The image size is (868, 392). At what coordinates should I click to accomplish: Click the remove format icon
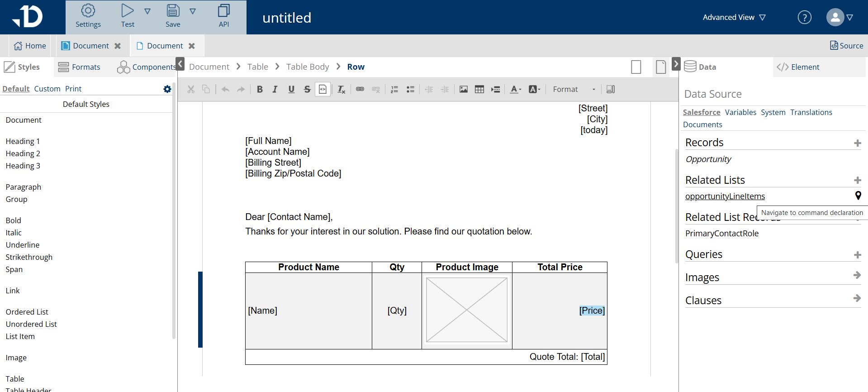(x=342, y=89)
